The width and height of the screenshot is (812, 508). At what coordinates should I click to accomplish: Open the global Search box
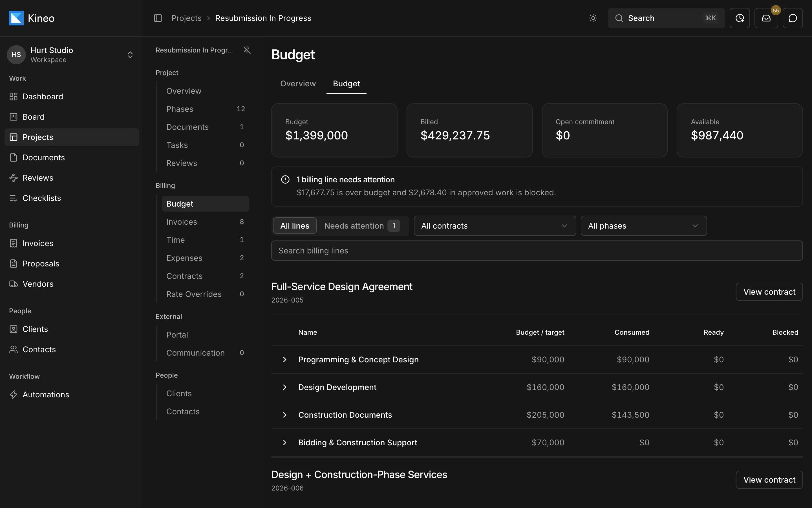point(666,18)
